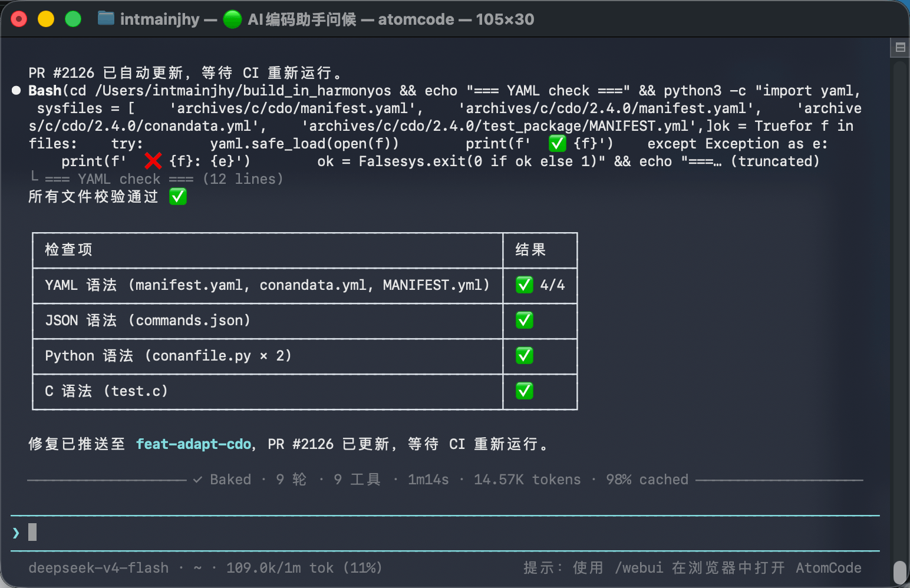Click the '109.0k/1m tok (11%)' usage text
The width and height of the screenshot is (910, 588).
click(x=304, y=568)
